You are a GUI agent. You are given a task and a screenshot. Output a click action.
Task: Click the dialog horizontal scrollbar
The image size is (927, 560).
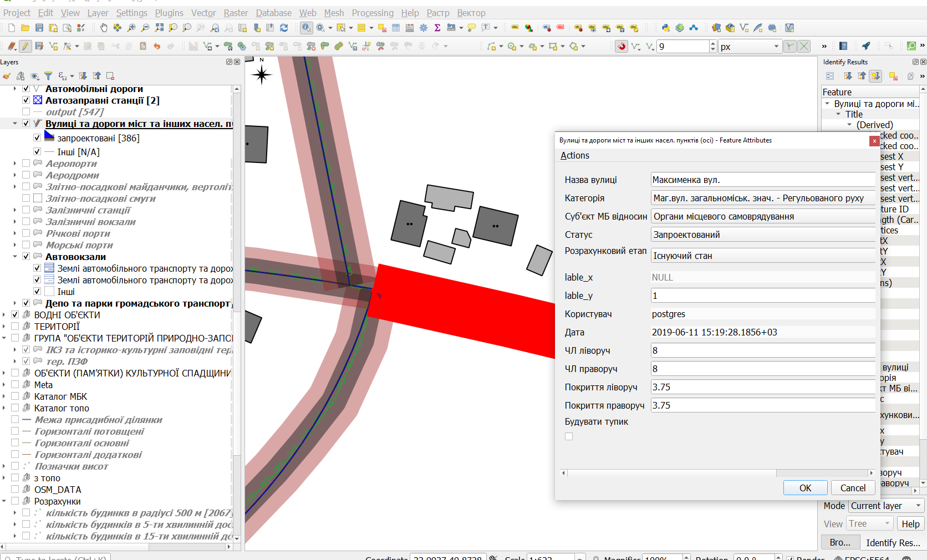[718, 473]
